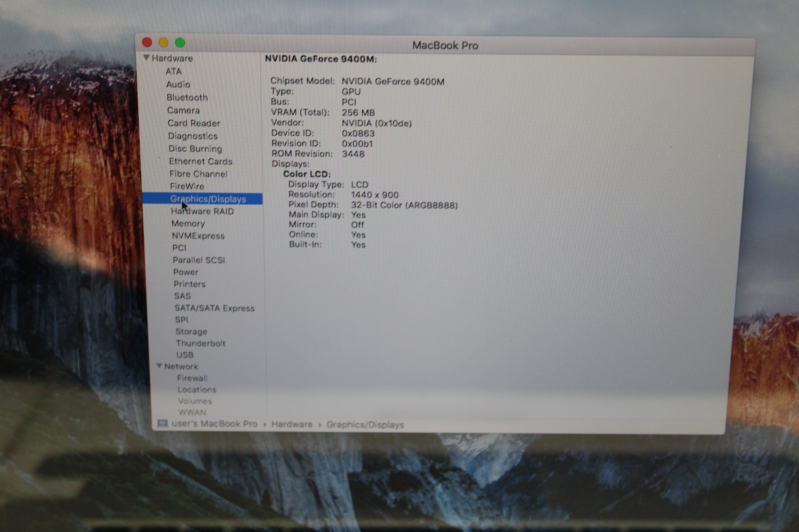Click the Pixel Depth value 32-Bit Color
Image resolution: width=799 pixels, height=532 pixels.
pos(404,205)
